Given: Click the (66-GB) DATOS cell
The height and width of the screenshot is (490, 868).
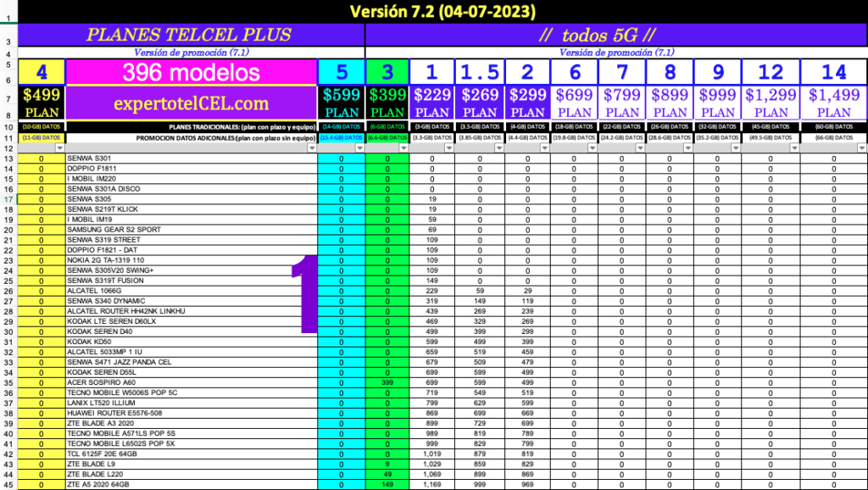Looking at the screenshot, I should point(834,138).
